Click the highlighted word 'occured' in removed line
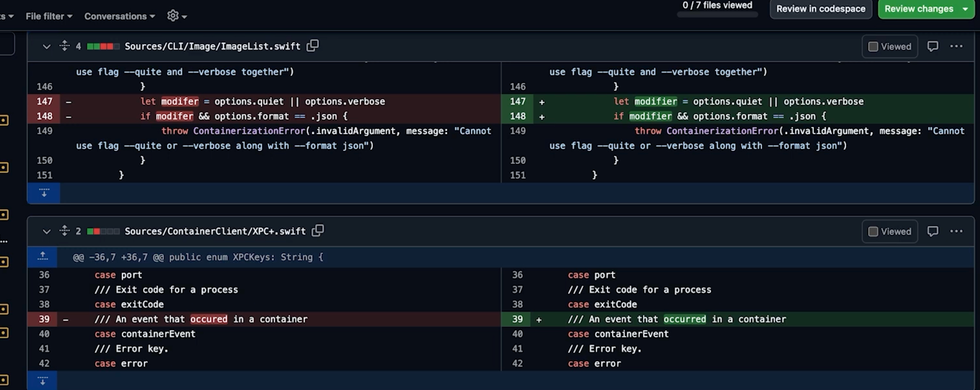Screen dimensions: 980x390 point(209,319)
